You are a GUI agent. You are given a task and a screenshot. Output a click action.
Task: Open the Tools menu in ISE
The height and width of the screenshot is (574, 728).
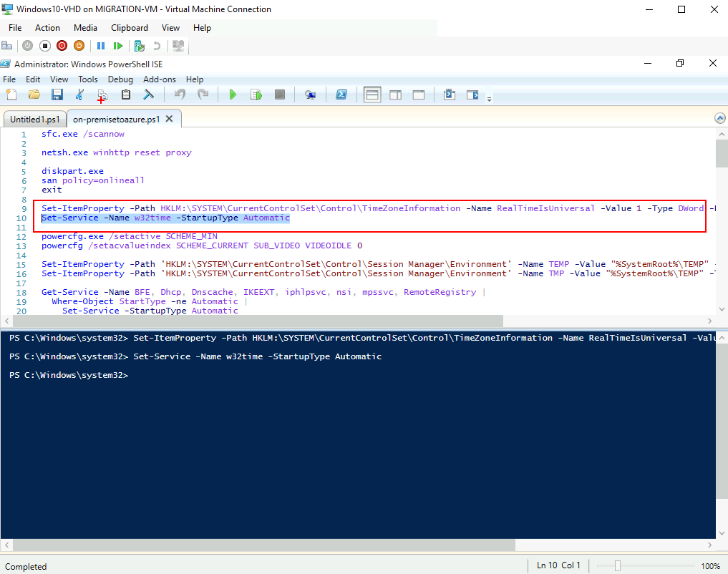click(x=88, y=79)
